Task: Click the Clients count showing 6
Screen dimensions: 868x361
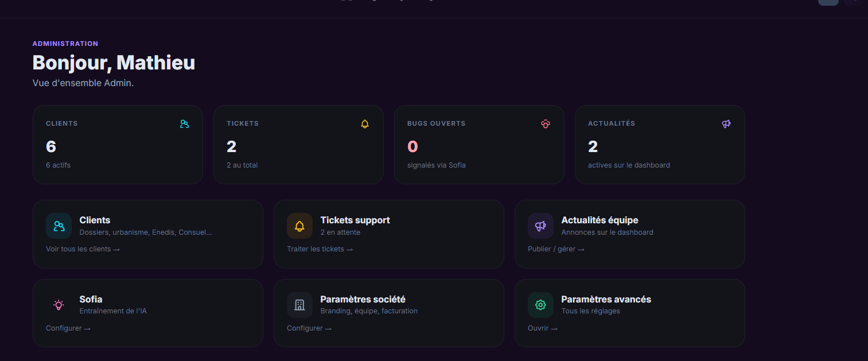Action: click(51, 147)
